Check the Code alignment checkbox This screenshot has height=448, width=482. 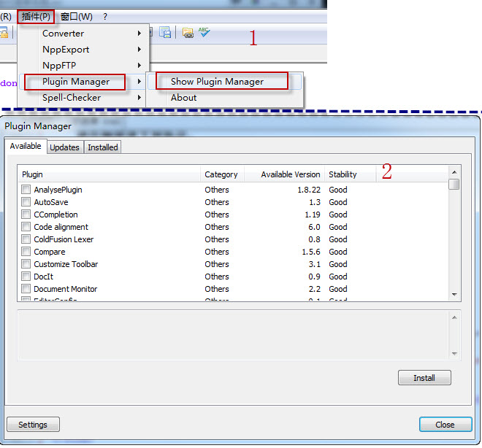26,227
